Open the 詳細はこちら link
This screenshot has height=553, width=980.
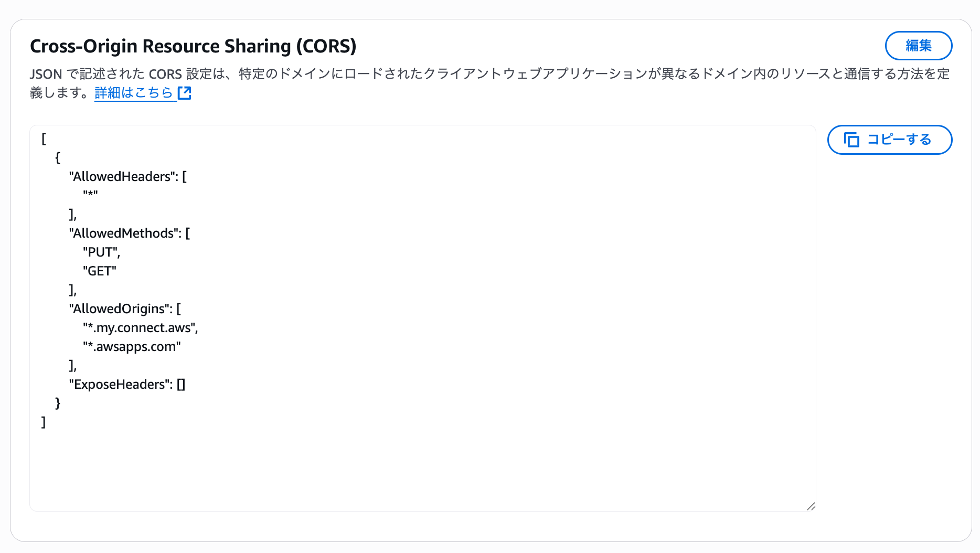pyautogui.click(x=134, y=93)
